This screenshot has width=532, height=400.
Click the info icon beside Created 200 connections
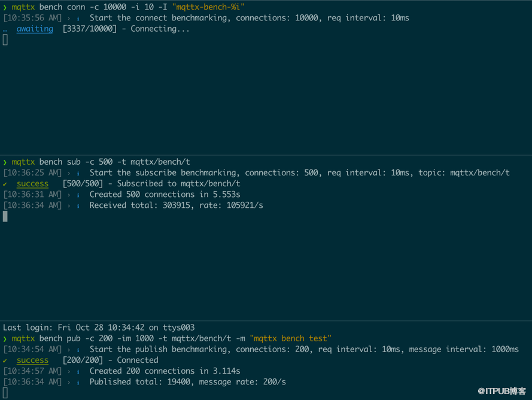[78, 371]
